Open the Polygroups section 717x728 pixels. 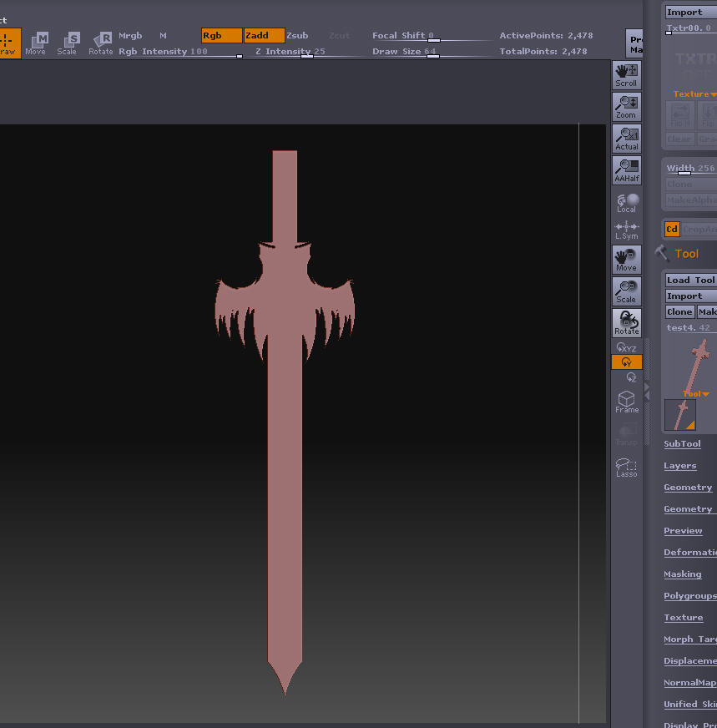point(689,596)
